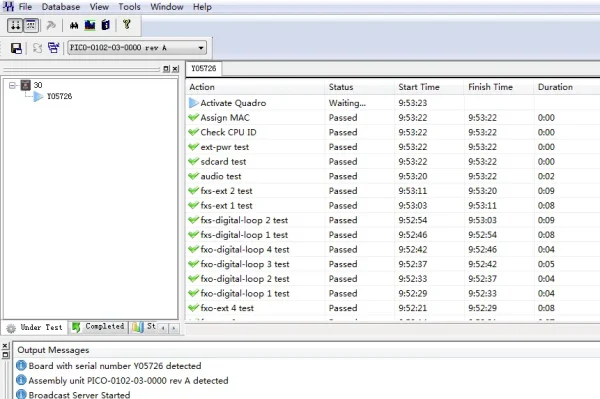This screenshot has width=600, height=399.
Task: Select the Activate Quadro action row
Action: (393, 103)
